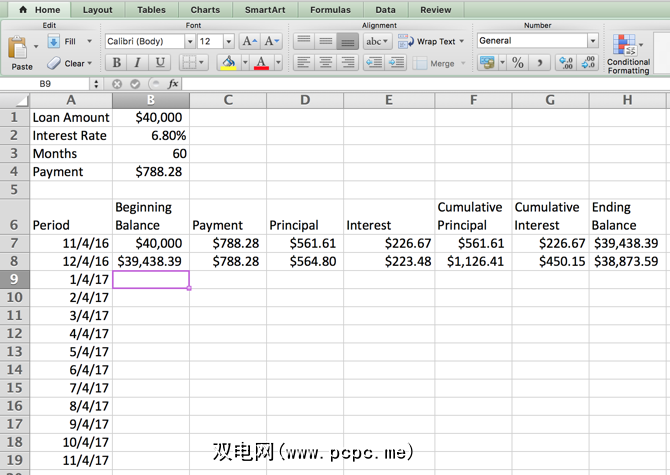Viewport: 670px width, 475px height.
Task: Center align text horizontally
Action: [x=326, y=63]
